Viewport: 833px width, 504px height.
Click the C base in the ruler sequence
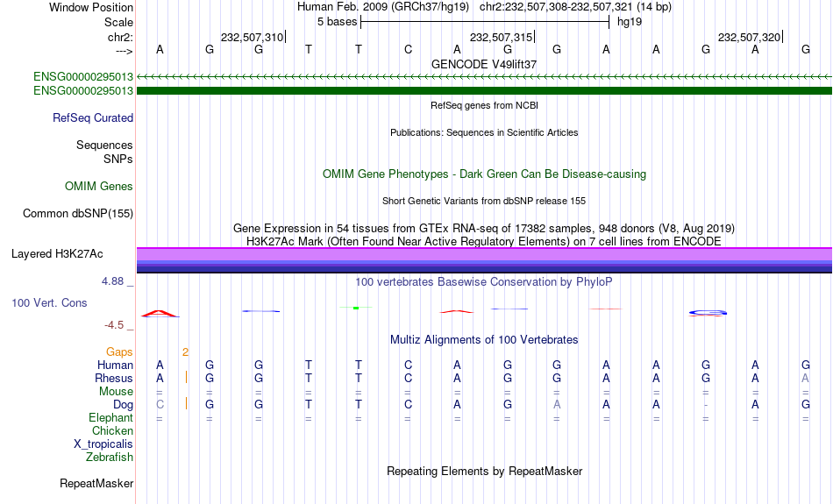pyautogui.click(x=408, y=49)
